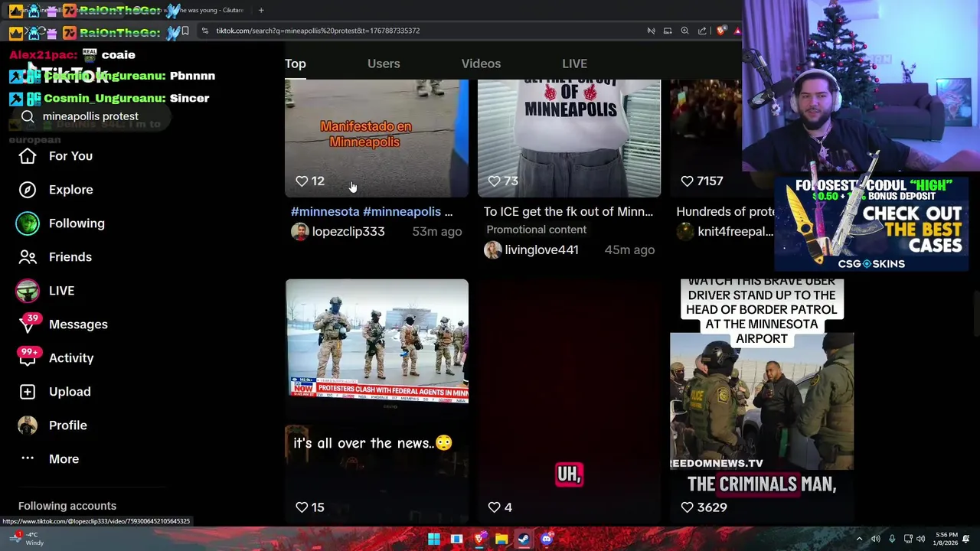Like the video with 7157 likes
The height and width of the screenshot is (551, 980).
point(687,181)
